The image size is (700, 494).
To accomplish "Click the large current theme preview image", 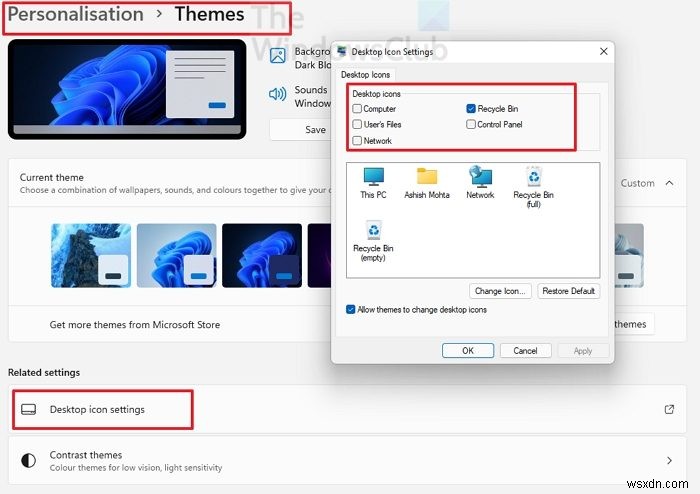I will tap(127, 89).
